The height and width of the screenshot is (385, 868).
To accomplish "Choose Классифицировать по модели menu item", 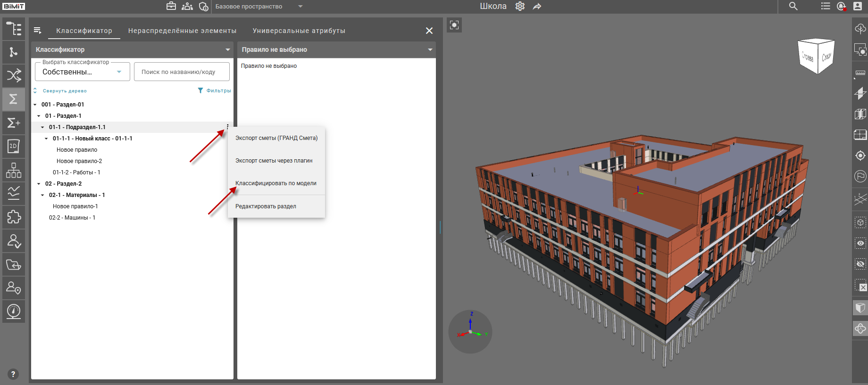I will pyautogui.click(x=276, y=183).
